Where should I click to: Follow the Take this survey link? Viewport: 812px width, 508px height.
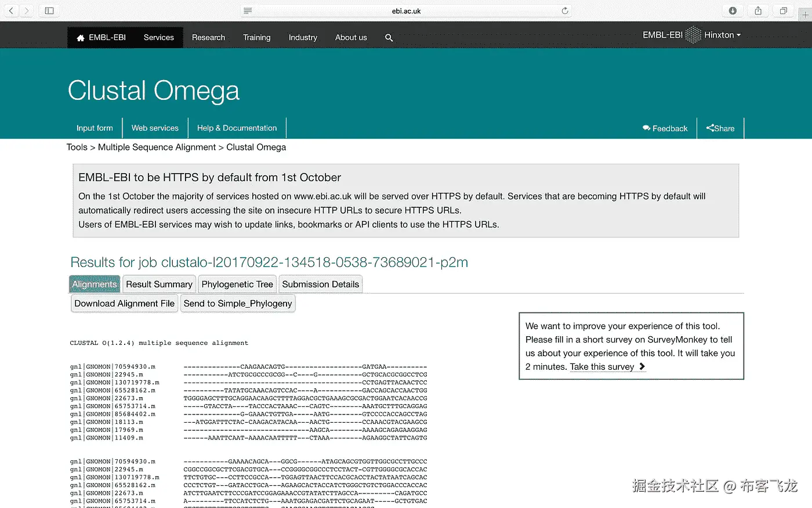coord(602,366)
